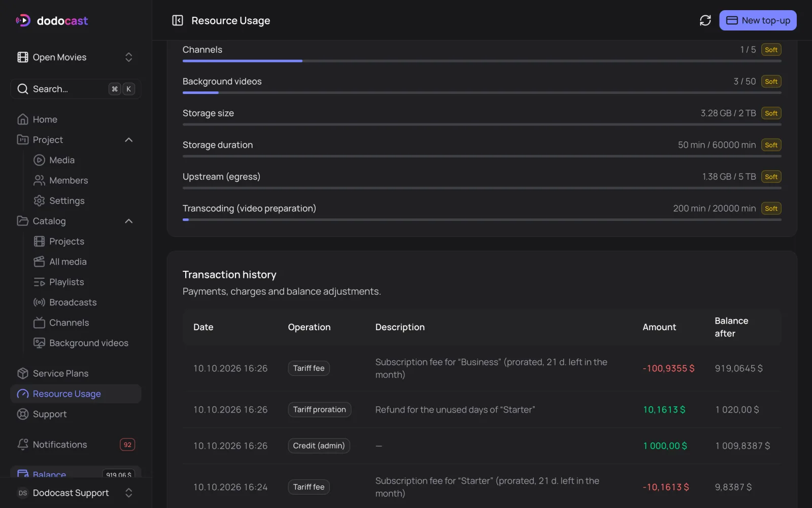Open project Settings gear
The width and height of the screenshot is (812, 508).
(39, 201)
